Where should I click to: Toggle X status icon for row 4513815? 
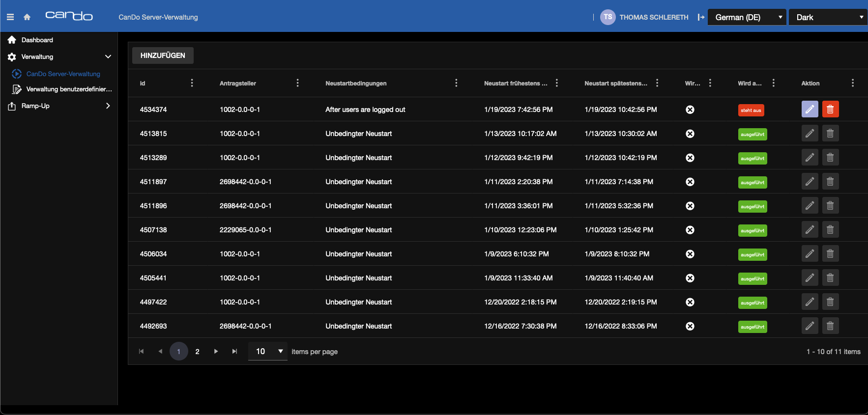(x=690, y=134)
